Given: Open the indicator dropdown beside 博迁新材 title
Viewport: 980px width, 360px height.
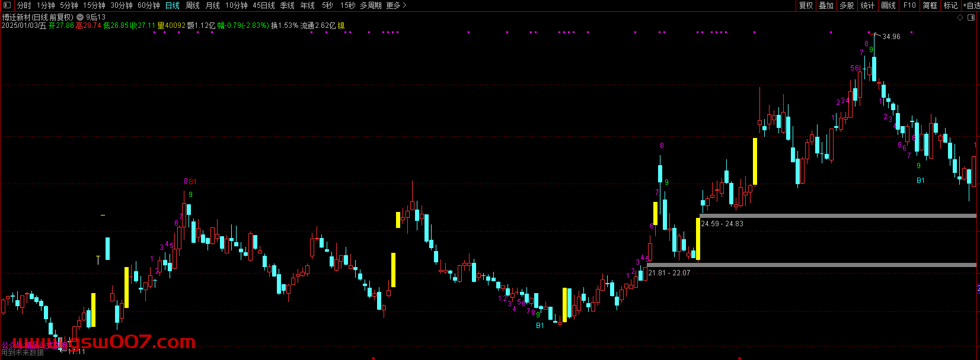Looking at the screenshot, I should (80, 17).
